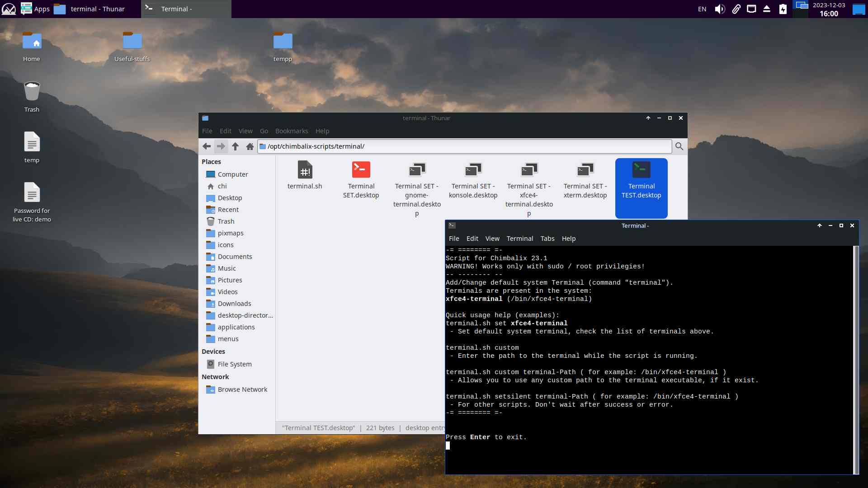Click the home folder toolbar icon
Image resolution: width=868 pixels, height=488 pixels.
[250, 146]
